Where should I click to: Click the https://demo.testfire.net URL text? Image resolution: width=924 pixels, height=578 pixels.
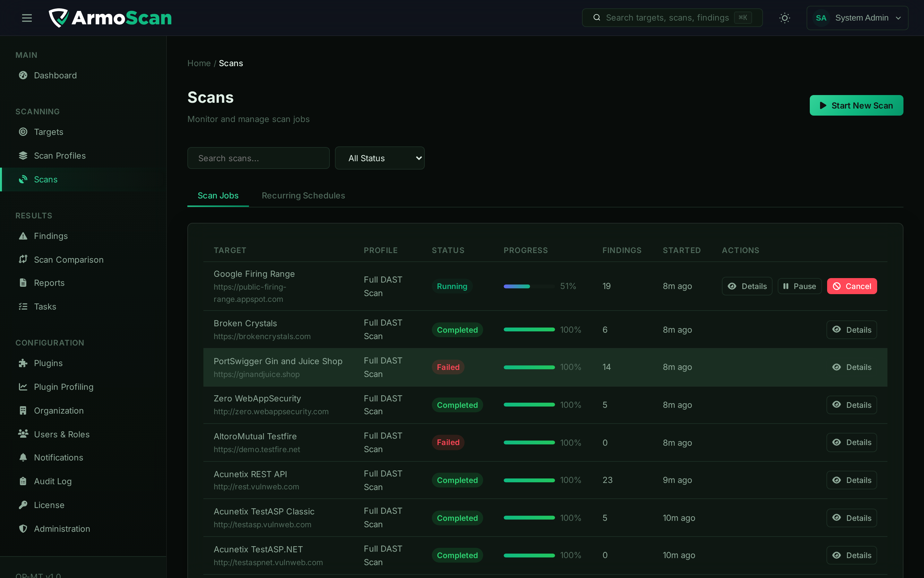tap(257, 450)
